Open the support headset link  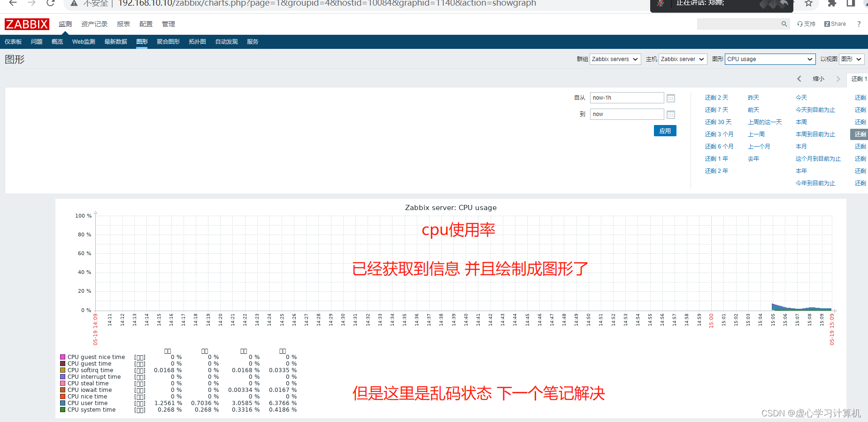[806, 24]
